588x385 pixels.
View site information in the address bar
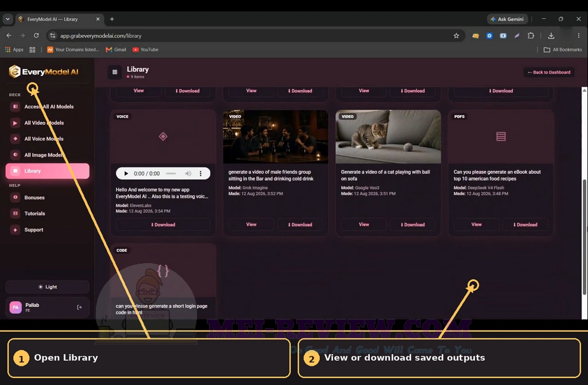(x=52, y=36)
